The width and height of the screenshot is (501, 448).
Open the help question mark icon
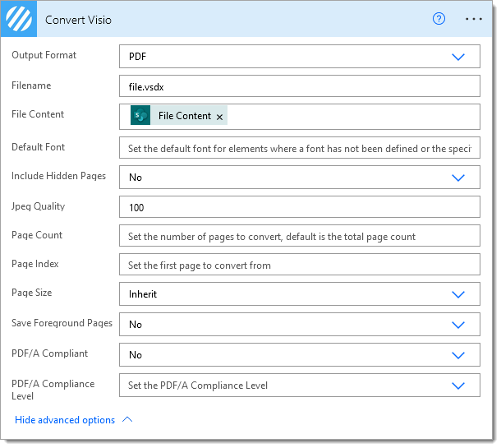click(x=439, y=19)
